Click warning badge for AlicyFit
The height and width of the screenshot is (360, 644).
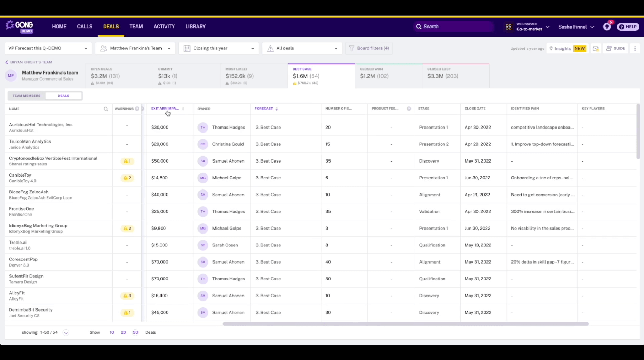coord(127,296)
